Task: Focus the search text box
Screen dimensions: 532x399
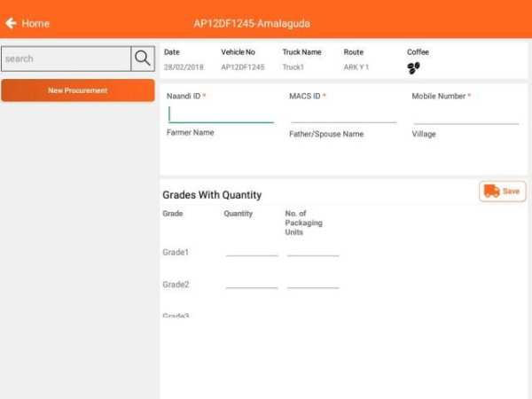Action: click(66, 59)
